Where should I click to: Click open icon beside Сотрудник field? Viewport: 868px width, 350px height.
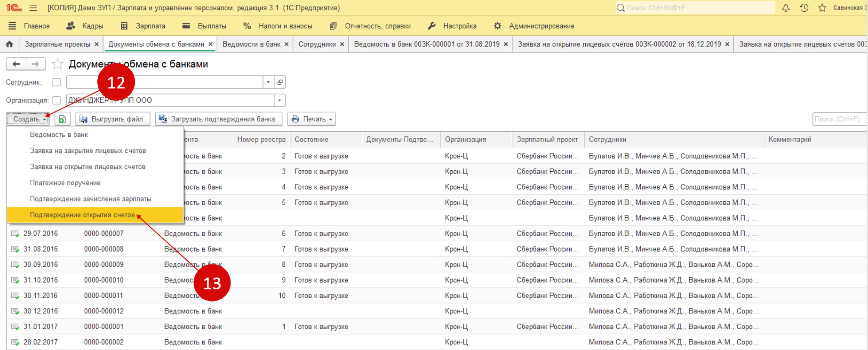[280, 82]
